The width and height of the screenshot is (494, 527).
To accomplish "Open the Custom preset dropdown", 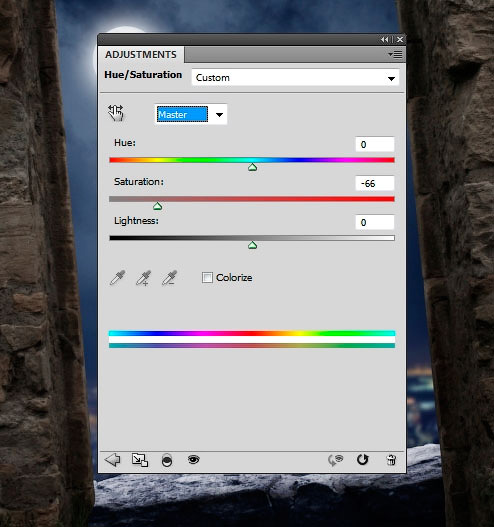I will 295,78.
